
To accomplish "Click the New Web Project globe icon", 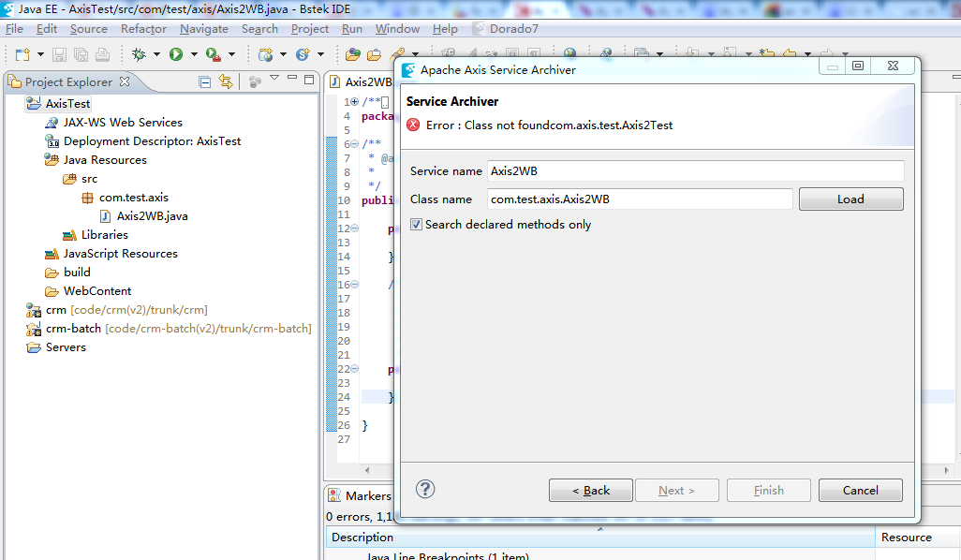I will click(x=265, y=54).
